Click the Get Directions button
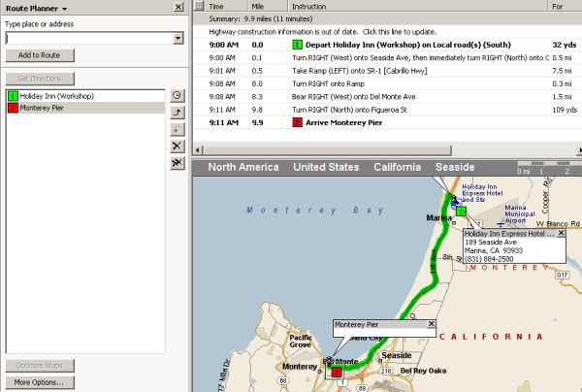The height and width of the screenshot is (392, 582). click(x=40, y=79)
